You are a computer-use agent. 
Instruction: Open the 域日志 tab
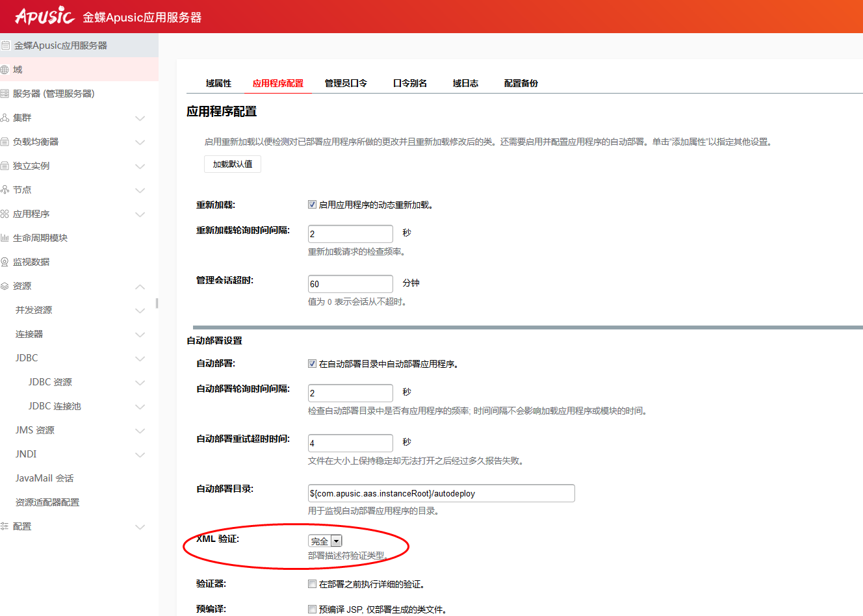pos(465,83)
